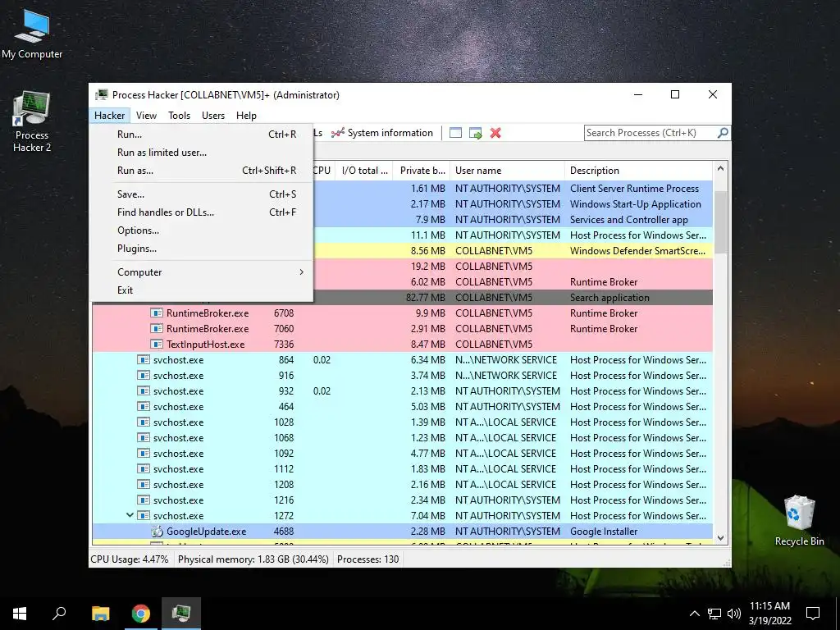Open the Computer submenu arrow

coord(302,272)
